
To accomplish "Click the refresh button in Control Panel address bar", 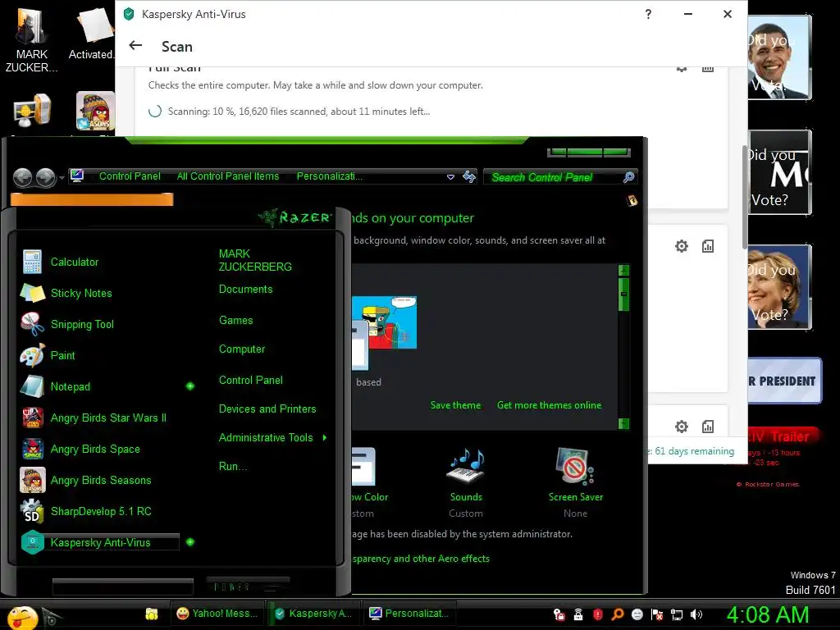I will point(469,177).
